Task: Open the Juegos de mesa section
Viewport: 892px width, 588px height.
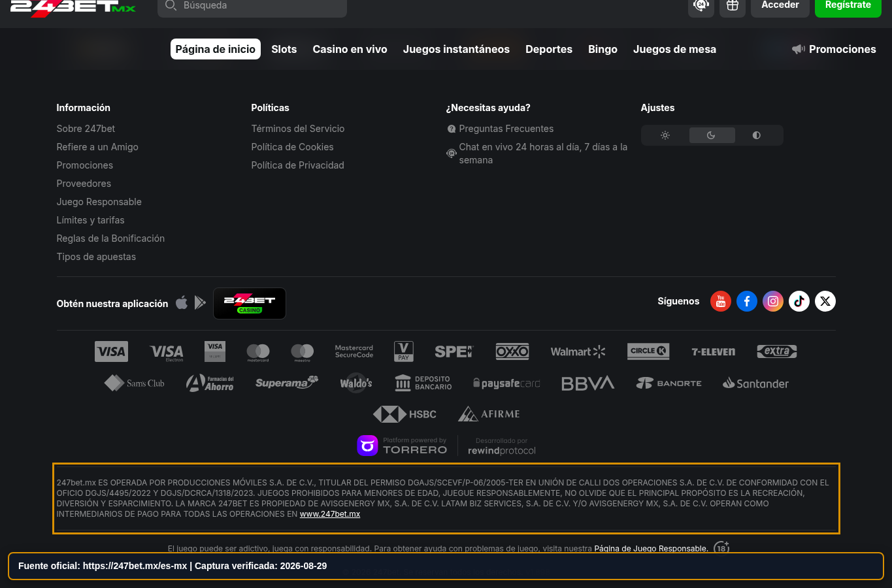Action: coord(674,49)
